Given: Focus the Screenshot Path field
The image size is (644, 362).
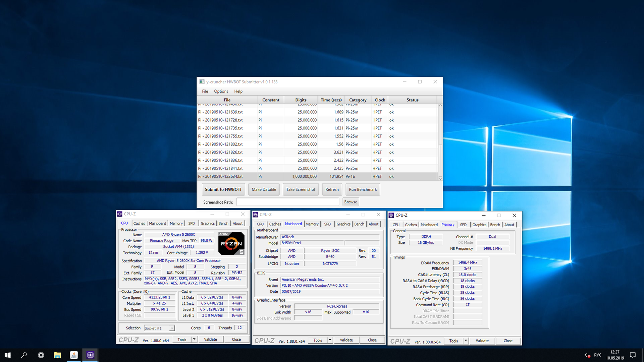Looking at the screenshot, I should click(x=288, y=202).
